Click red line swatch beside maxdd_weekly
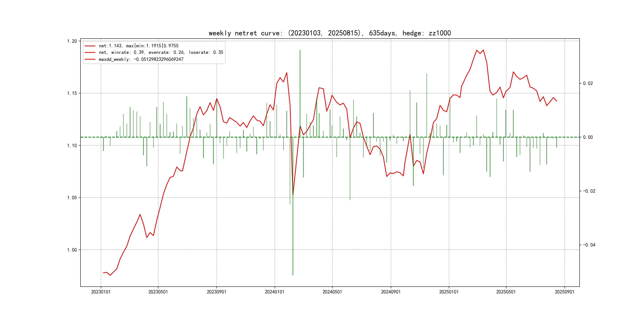This screenshot has width=644, height=322. [x=90, y=59]
